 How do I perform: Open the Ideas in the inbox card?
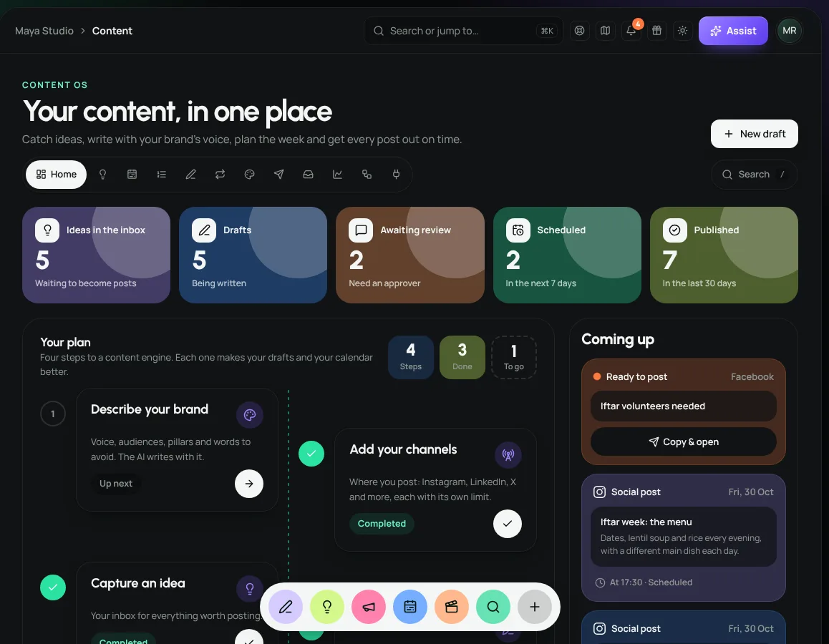click(96, 255)
